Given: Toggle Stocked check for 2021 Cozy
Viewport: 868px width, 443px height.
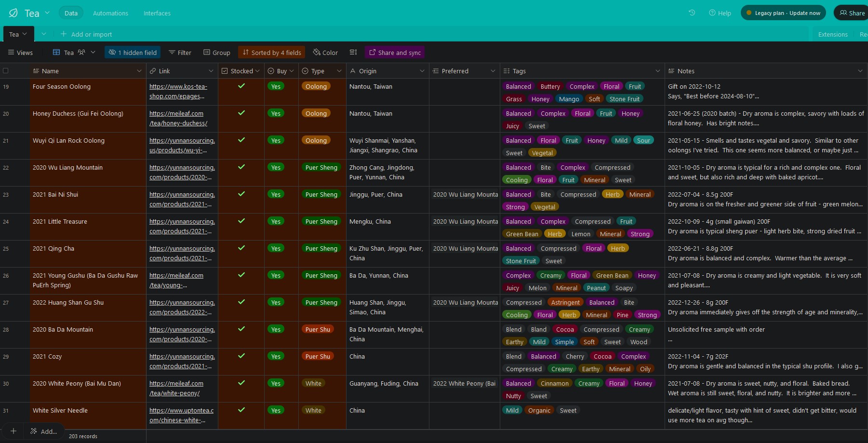Looking at the screenshot, I should click(241, 356).
